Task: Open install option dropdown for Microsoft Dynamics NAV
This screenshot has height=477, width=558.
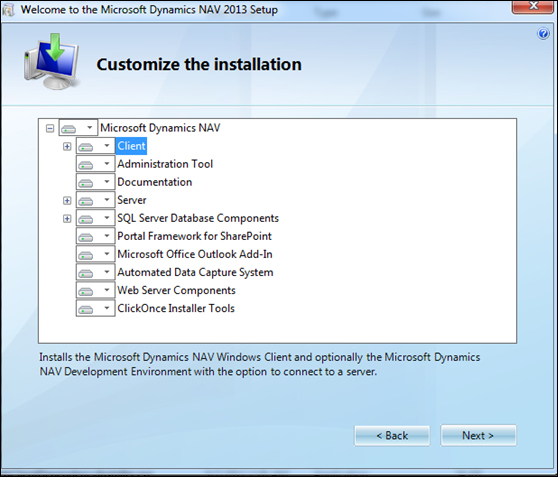Action: [x=78, y=128]
